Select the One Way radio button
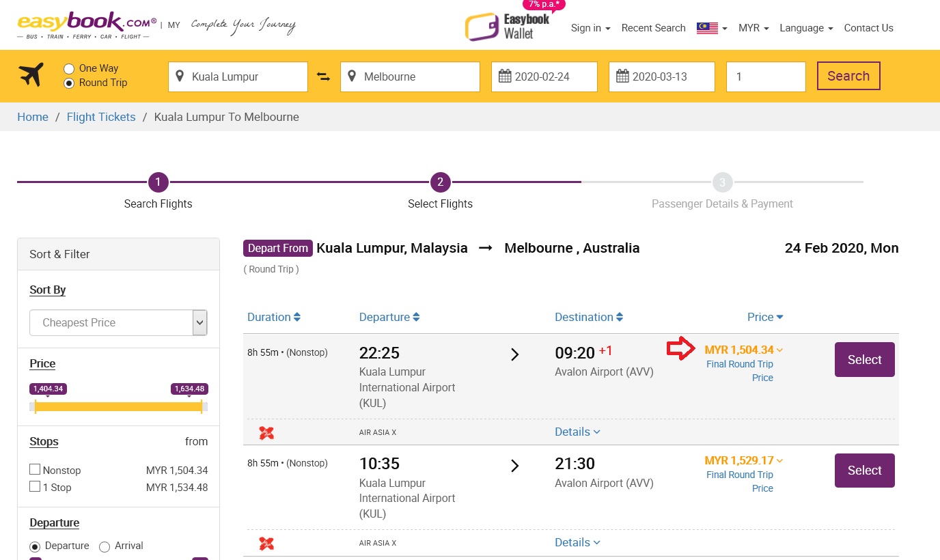This screenshot has width=940, height=560. [x=69, y=68]
